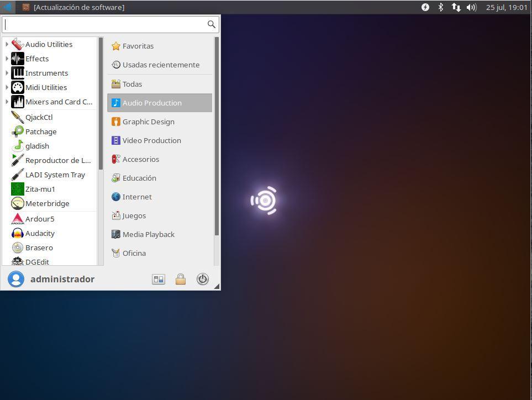The width and height of the screenshot is (532, 400).
Task: Start Meterbridge level meter
Action: [48, 203]
